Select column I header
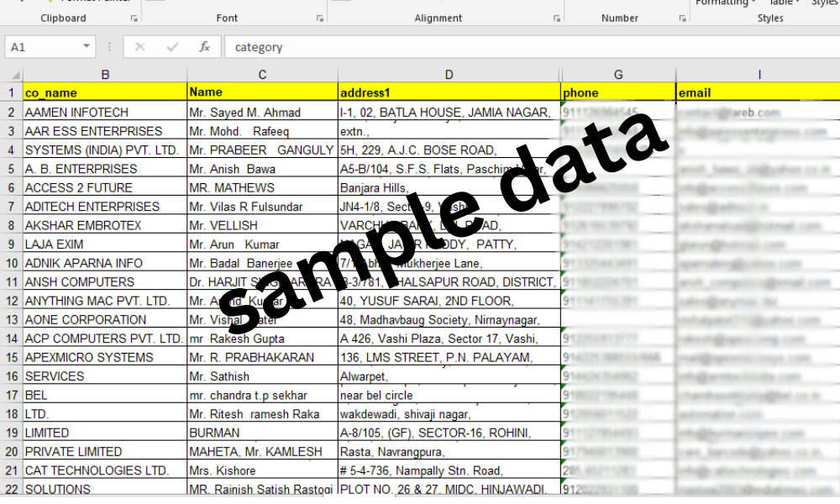The height and width of the screenshot is (504, 840). tap(758, 75)
